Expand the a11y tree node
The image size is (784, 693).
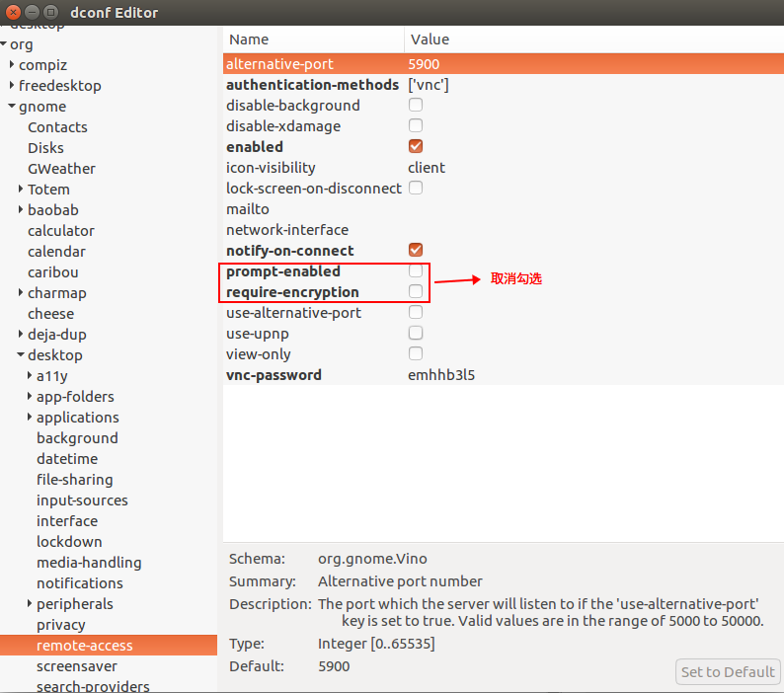tap(30, 375)
